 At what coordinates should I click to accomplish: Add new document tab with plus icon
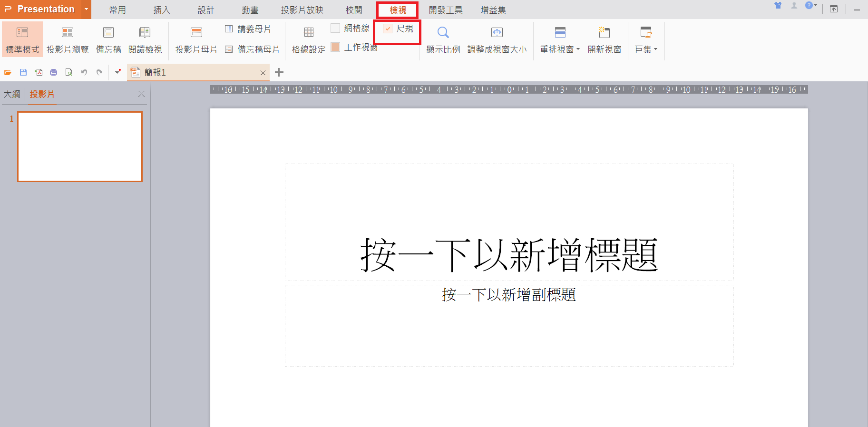279,72
